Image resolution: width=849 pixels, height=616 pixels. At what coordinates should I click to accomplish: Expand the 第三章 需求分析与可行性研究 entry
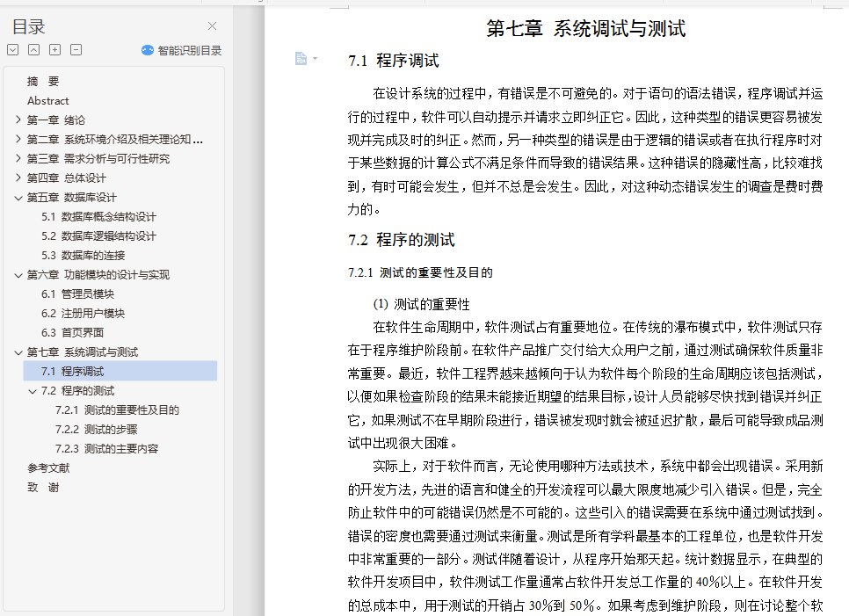tap(18, 158)
